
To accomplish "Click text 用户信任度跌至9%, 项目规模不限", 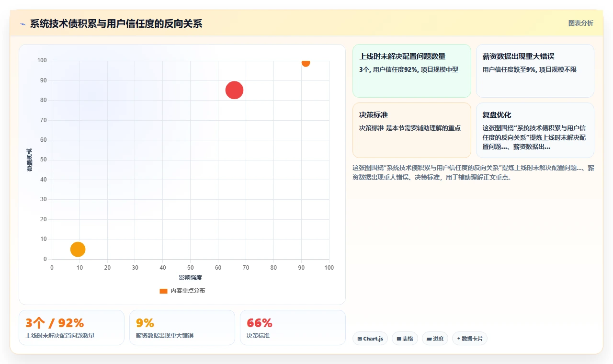I will click(530, 69).
